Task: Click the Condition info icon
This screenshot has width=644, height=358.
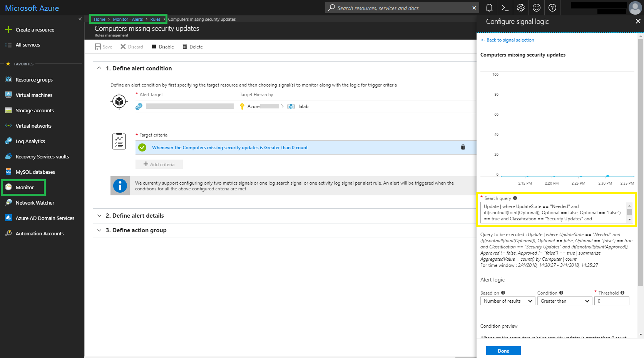Action: point(561,293)
